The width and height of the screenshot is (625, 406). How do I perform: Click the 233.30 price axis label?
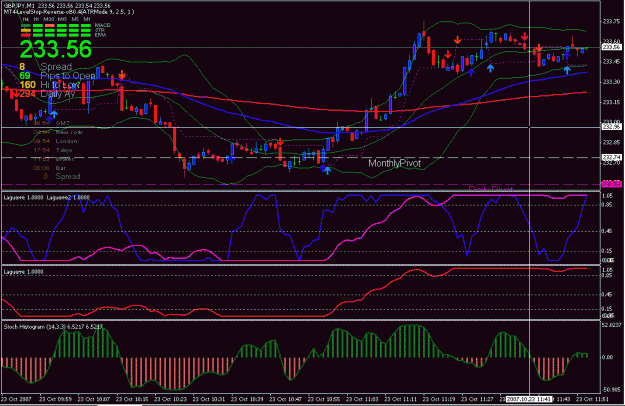click(612, 82)
